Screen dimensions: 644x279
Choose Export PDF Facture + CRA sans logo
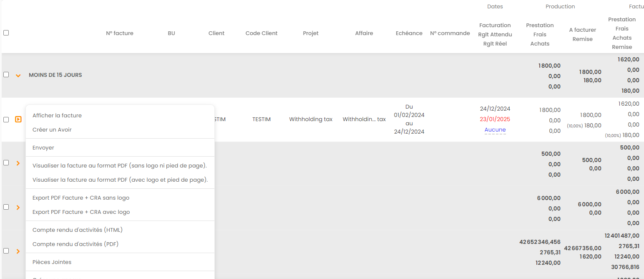[x=81, y=198]
